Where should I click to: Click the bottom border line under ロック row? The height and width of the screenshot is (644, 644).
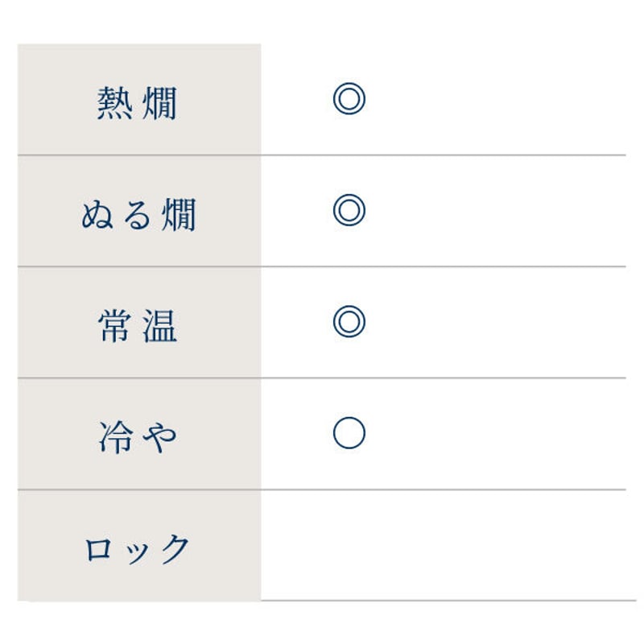pyautogui.click(x=448, y=601)
